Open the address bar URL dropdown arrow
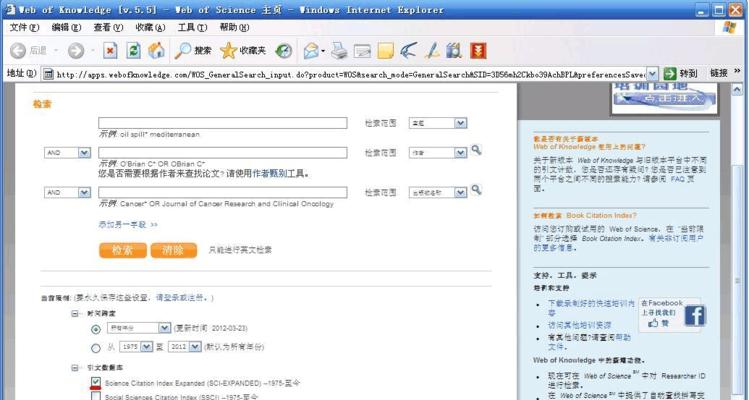The image size is (749, 400). pyautogui.click(x=652, y=74)
